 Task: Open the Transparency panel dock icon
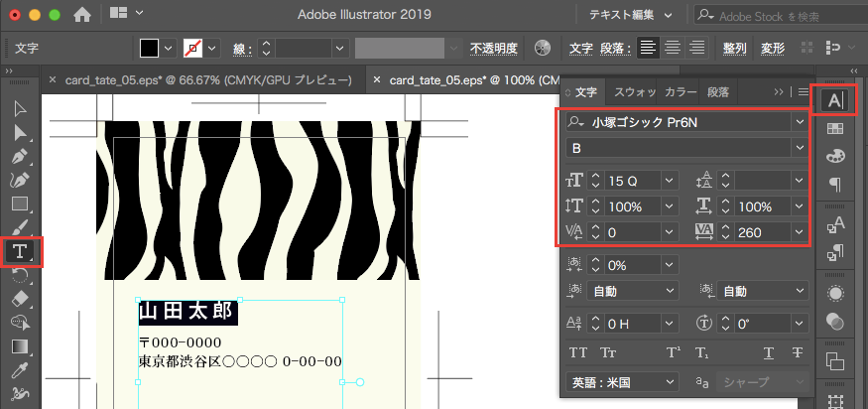coord(835,321)
